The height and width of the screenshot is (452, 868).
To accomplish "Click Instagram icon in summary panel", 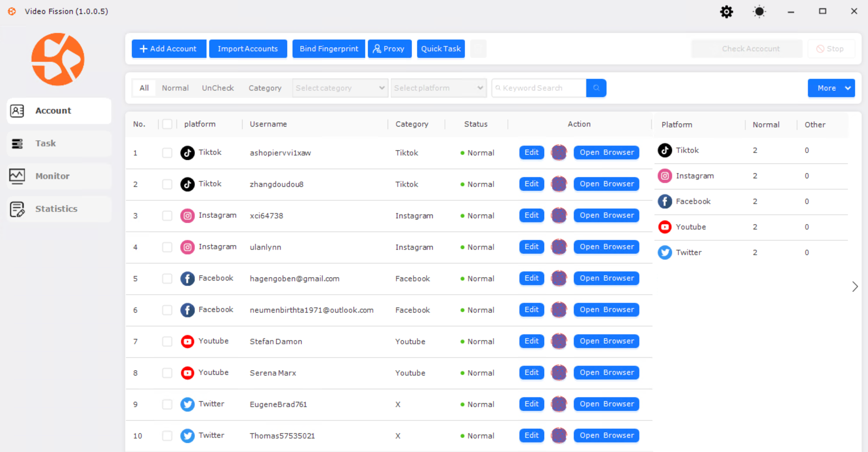I will click(x=665, y=176).
